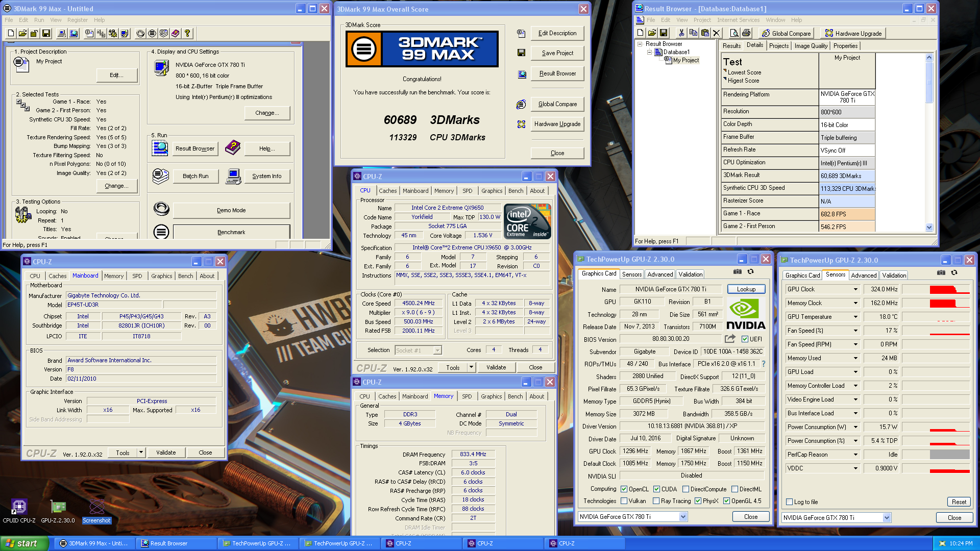This screenshot has width=980, height=551.
Task: Open the GPU Temperature sensor dropdown
Action: [855, 317]
